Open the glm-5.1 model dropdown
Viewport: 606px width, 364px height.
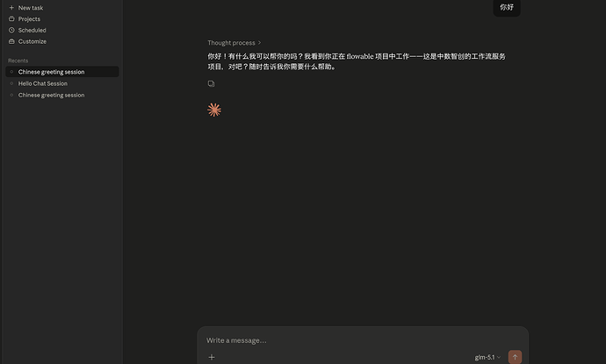[487, 358]
